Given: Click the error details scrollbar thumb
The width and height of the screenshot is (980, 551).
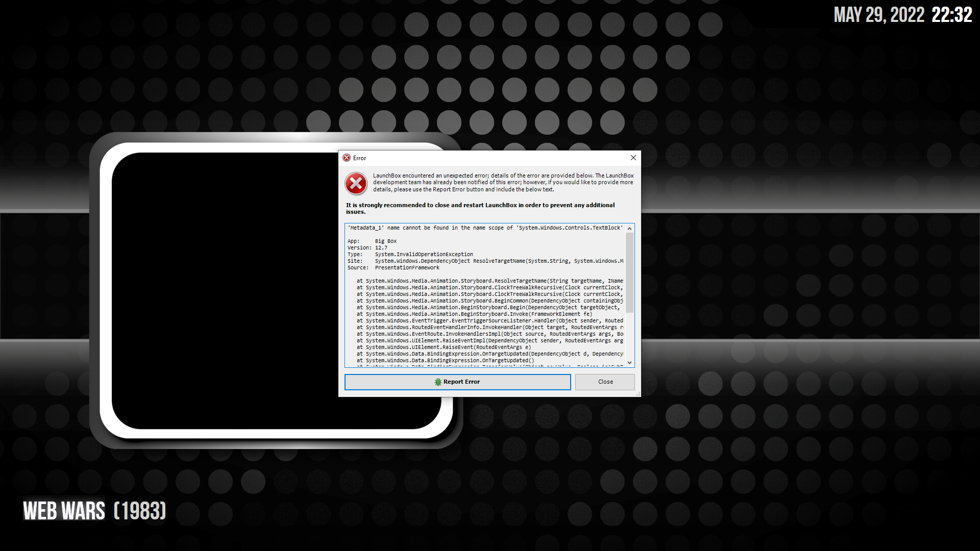Looking at the screenshot, I should tap(629, 272).
